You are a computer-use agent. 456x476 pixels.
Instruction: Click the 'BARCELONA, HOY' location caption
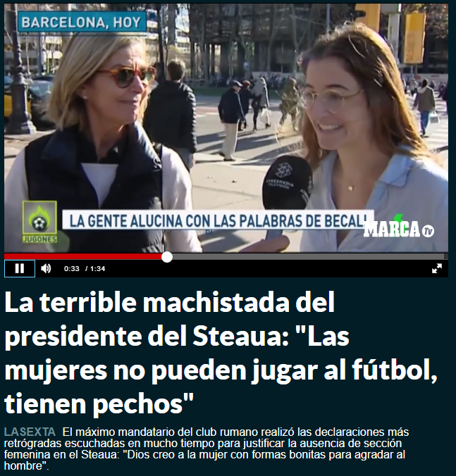[x=82, y=23]
